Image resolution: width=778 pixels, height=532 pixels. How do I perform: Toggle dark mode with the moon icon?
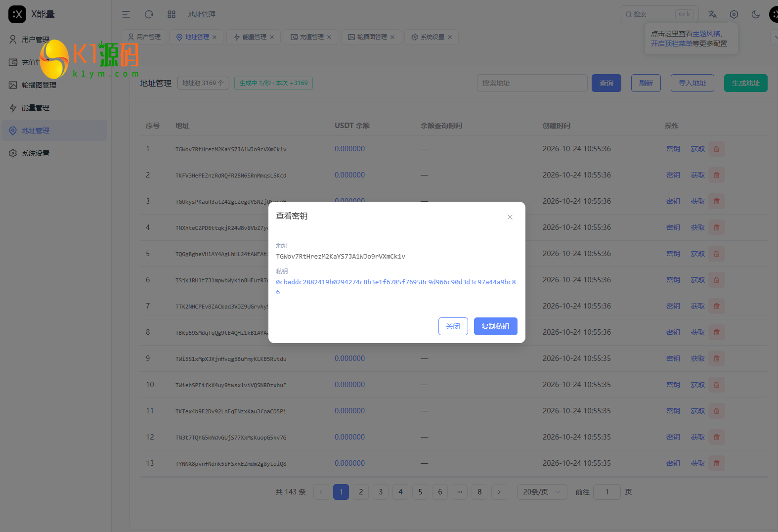(756, 14)
